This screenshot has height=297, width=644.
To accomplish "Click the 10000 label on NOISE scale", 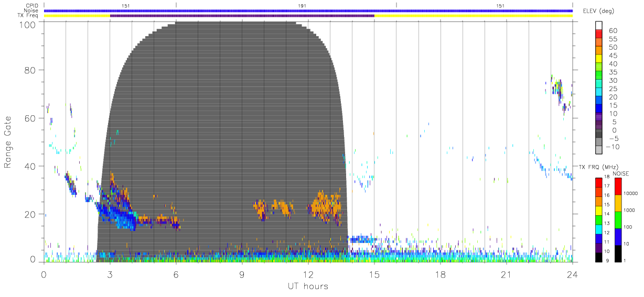I will tap(631, 194).
